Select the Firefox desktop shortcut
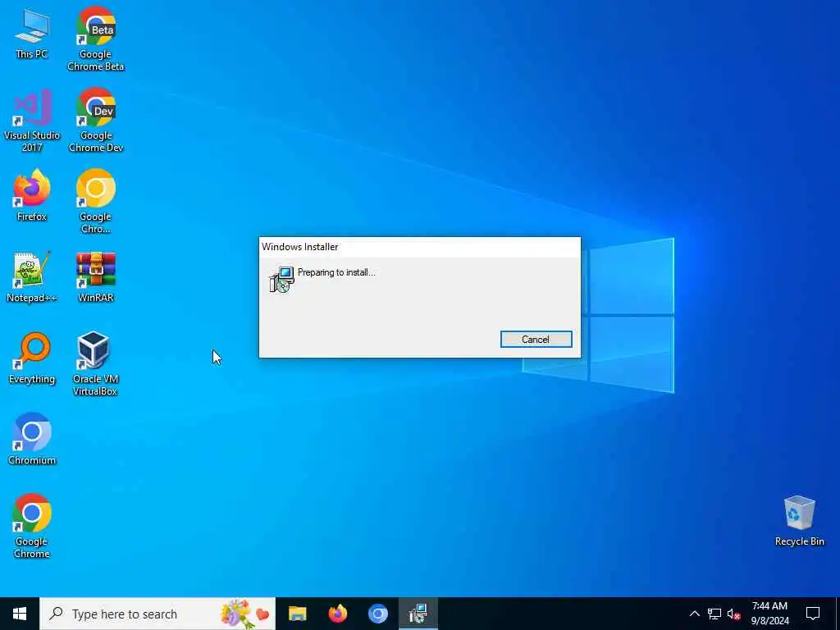Viewport: 840px width, 630px height. tap(32, 195)
